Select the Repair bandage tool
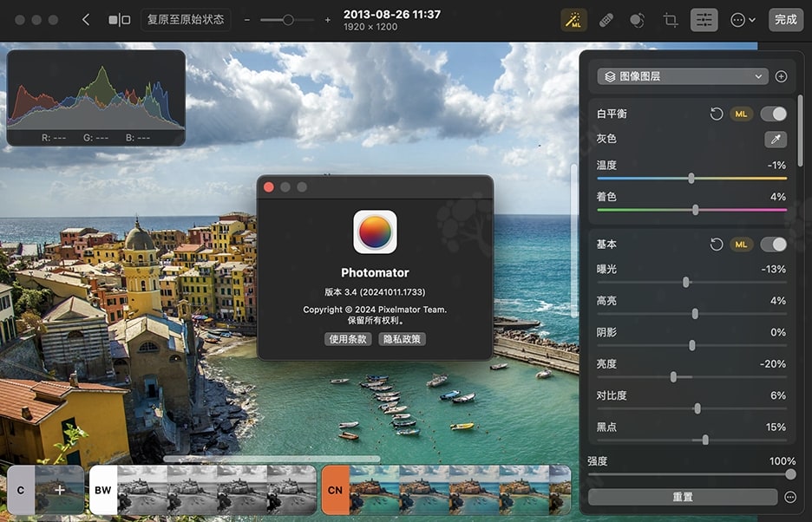The height and width of the screenshot is (522, 812). [x=606, y=20]
